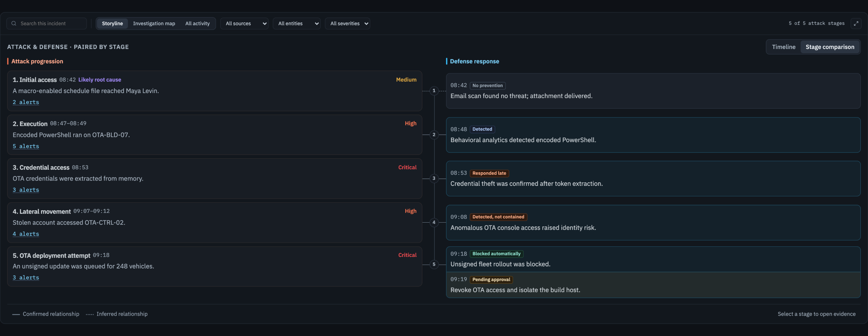Click stage marker 5 on connector

click(x=434, y=264)
